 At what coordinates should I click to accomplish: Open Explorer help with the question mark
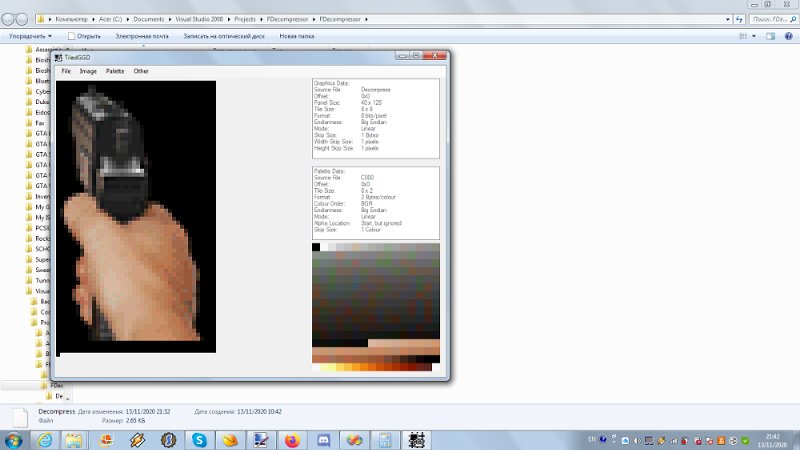(x=788, y=36)
